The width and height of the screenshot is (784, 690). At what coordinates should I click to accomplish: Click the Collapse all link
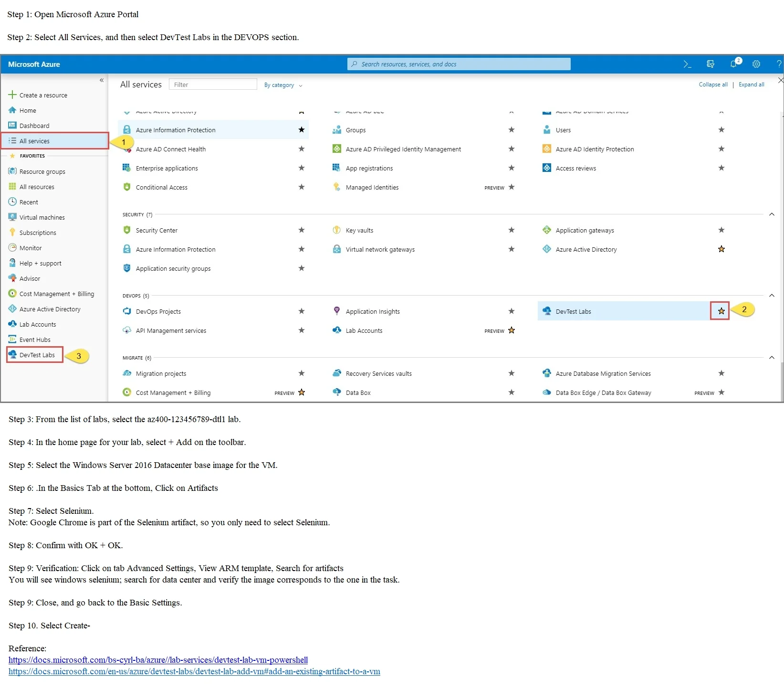pos(713,85)
